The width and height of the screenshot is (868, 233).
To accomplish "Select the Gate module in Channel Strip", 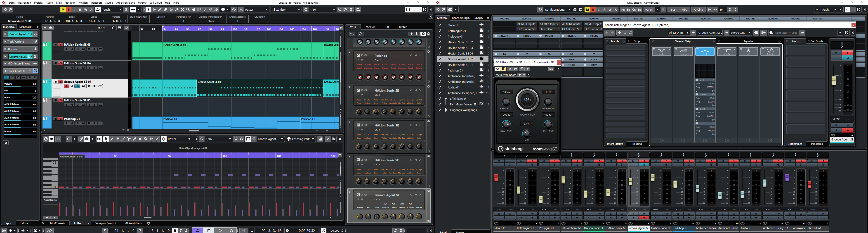I will click(x=661, y=52).
